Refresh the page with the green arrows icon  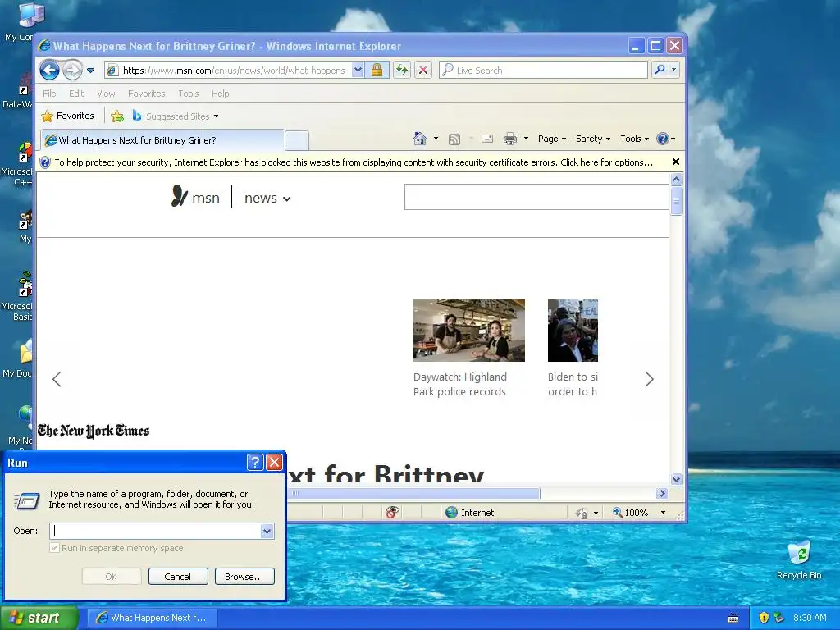(402, 71)
